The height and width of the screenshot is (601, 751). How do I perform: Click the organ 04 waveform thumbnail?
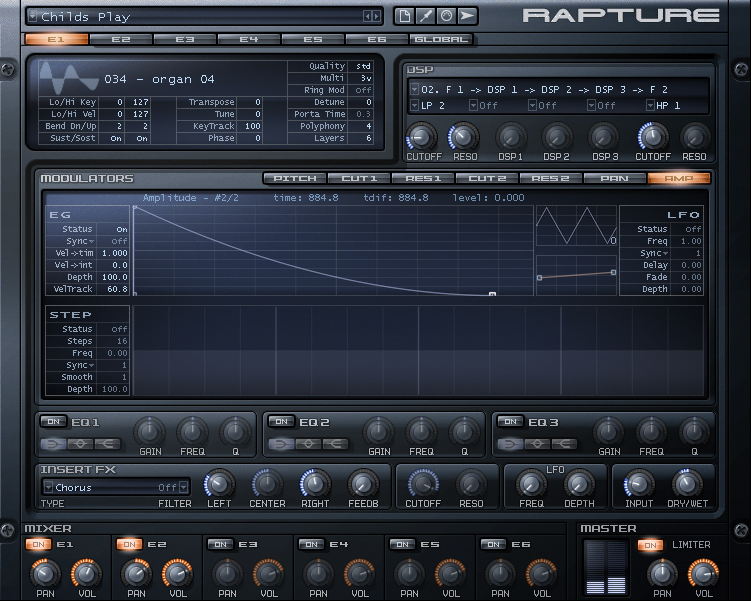pyautogui.click(x=69, y=78)
